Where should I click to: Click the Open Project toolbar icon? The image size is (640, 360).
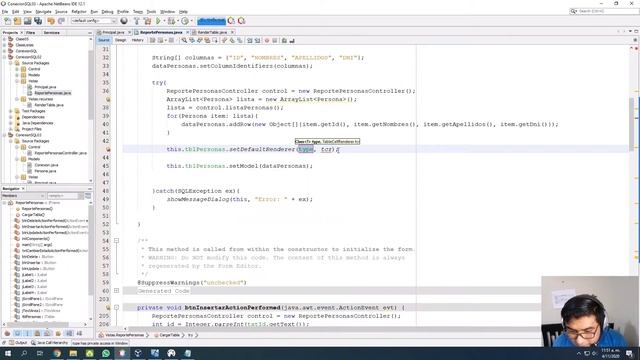point(27,21)
